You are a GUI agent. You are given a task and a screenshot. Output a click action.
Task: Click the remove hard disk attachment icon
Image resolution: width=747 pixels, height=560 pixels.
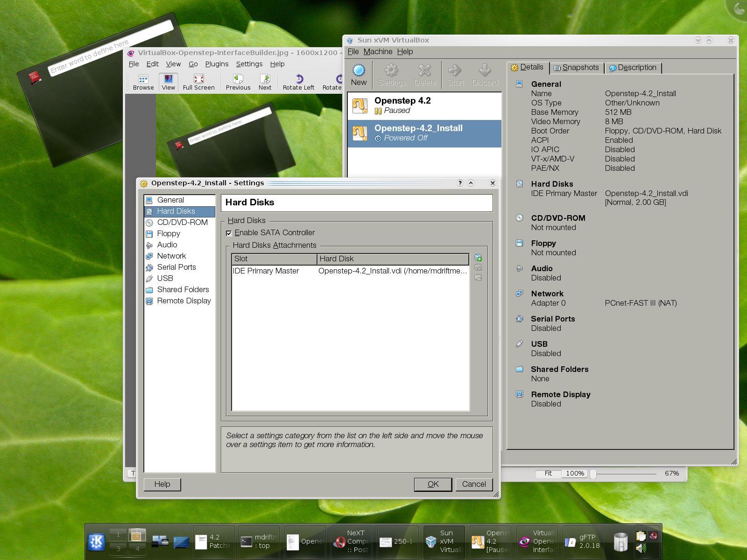tap(478, 267)
